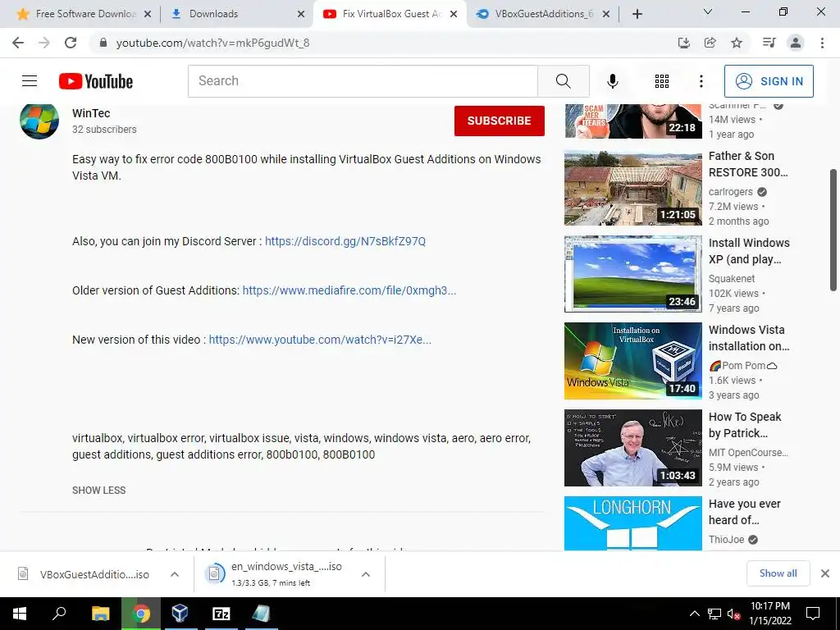The image size is (840, 630).
Task: Open the network tray icon
Action: [x=714, y=614]
